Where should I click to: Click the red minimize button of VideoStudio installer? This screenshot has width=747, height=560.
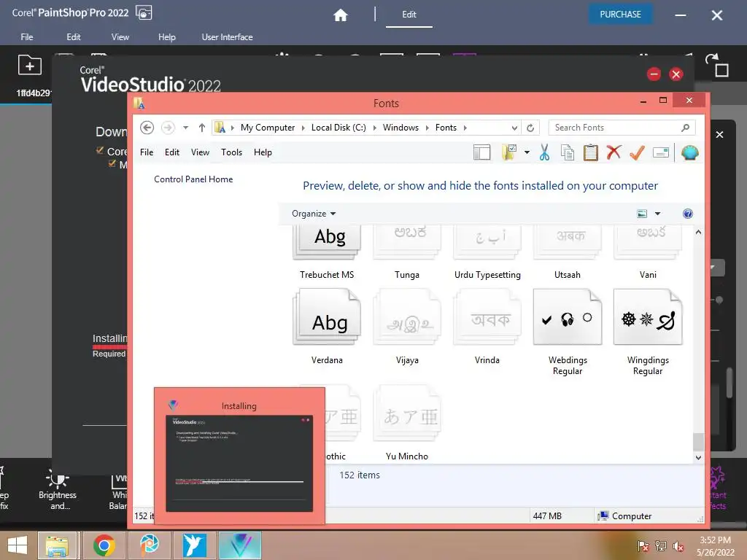(654, 74)
